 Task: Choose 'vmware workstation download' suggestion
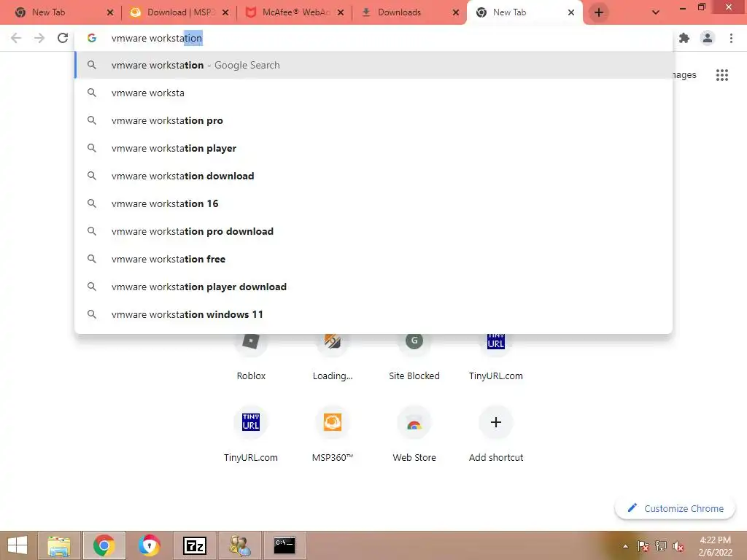[x=373, y=176]
